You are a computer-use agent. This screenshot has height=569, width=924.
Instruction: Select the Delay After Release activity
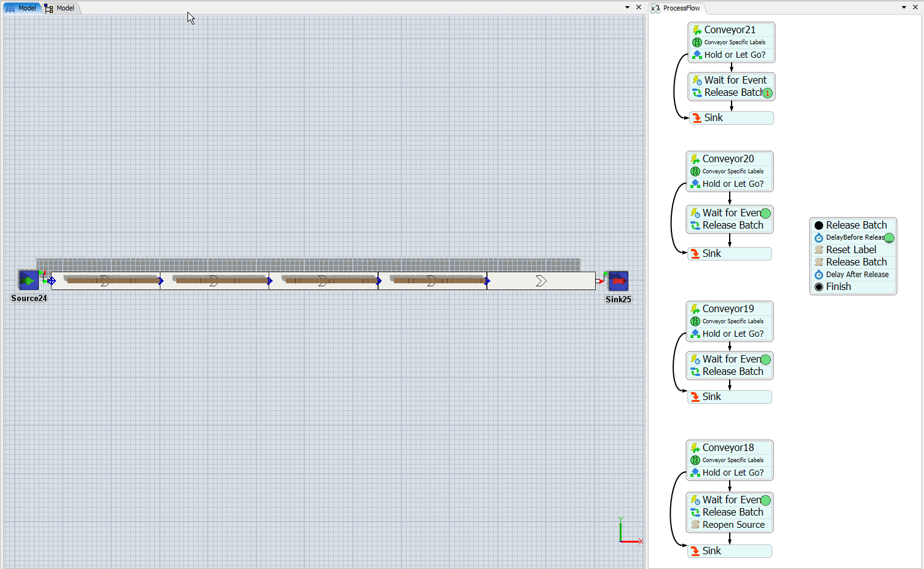coord(857,275)
